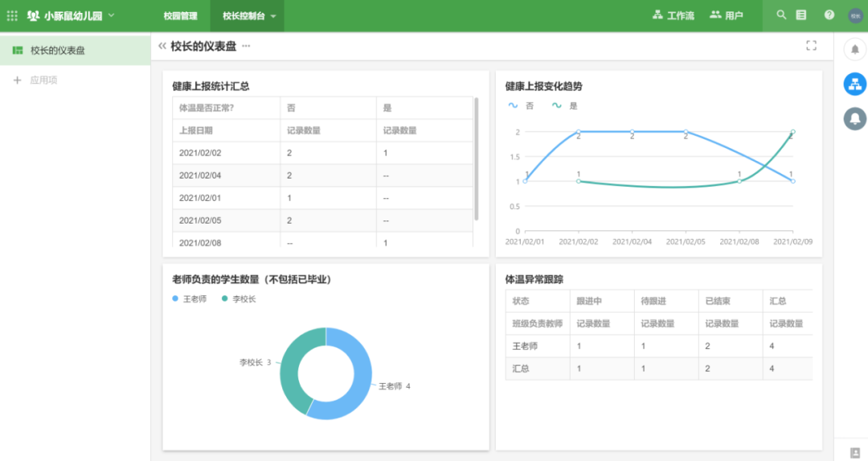Click the 2021/02/05 row date cell
The image size is (868, 461).
pos(226,220)
